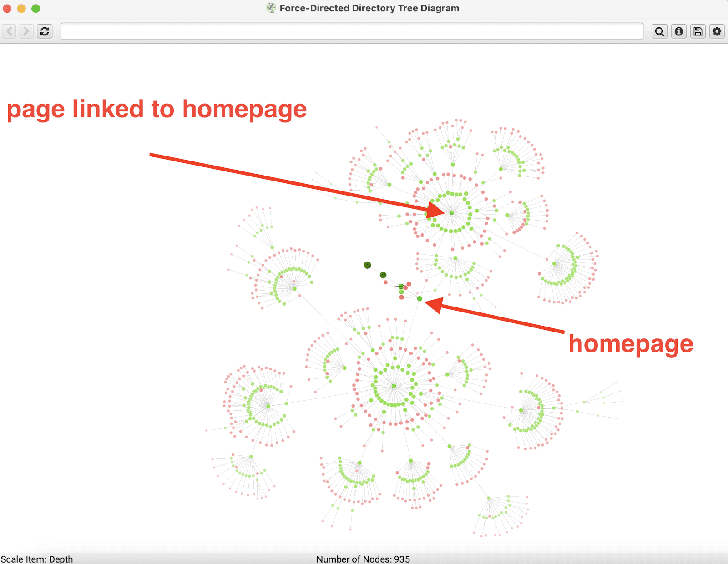728x564 pixels.
Task: Focus the URL search field in the toolbar
Action: [352, 31]
